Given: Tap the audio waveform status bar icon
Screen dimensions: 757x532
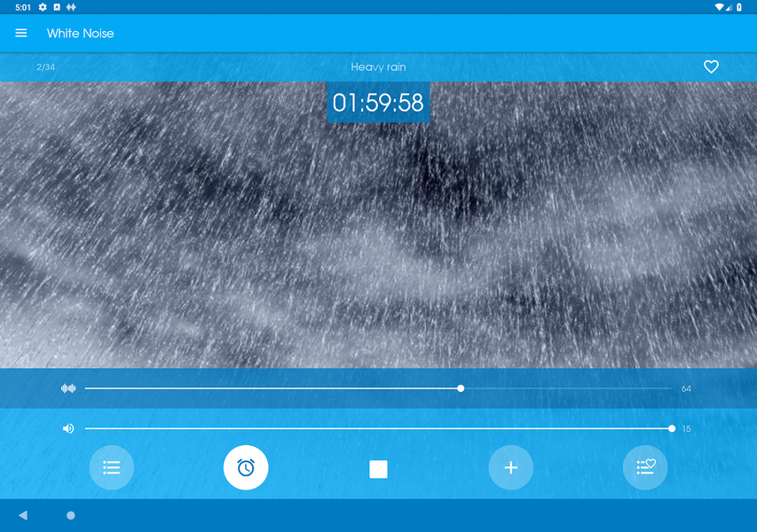Looking at the screenshot, I should (71, 7).
